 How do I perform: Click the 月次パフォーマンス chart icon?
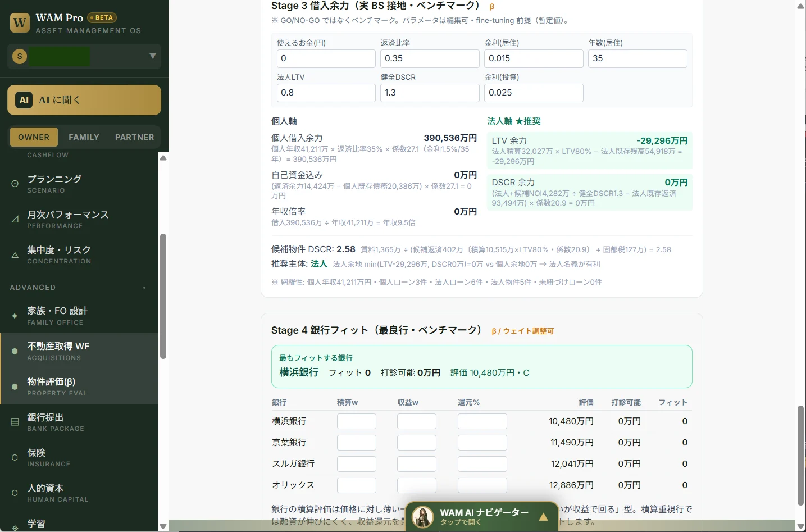click(x=15, y=219)
